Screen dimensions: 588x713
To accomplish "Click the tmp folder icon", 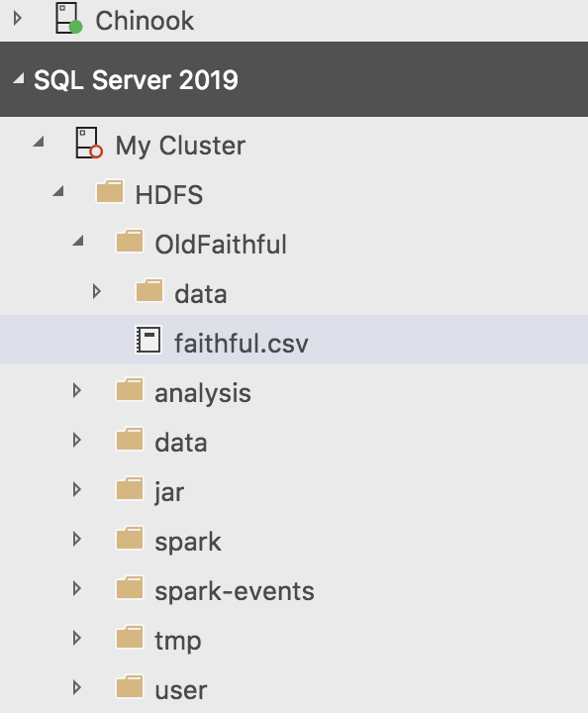I will point(130,637).
